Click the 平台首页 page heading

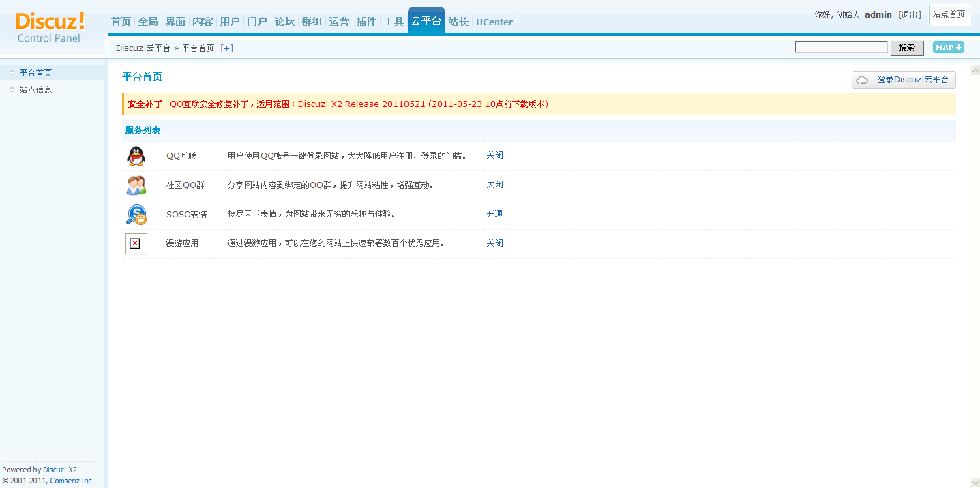coord(142,77)
